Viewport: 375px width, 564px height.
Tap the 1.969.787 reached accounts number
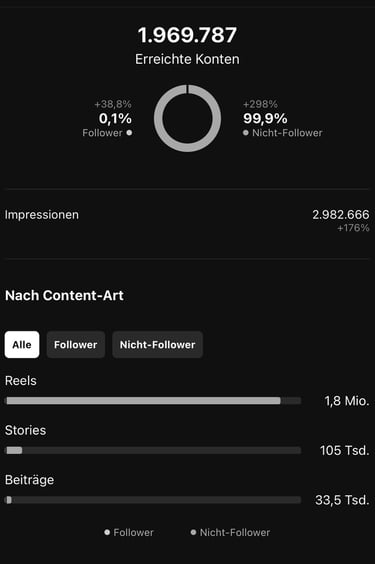coord(187,35)
